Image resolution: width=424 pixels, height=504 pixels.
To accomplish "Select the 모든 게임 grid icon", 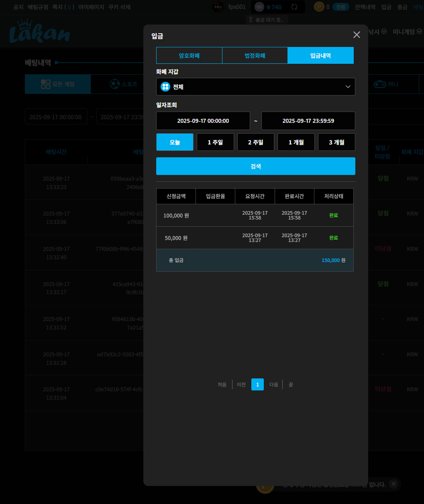I will pyautogui.click(x=46, y=84).
